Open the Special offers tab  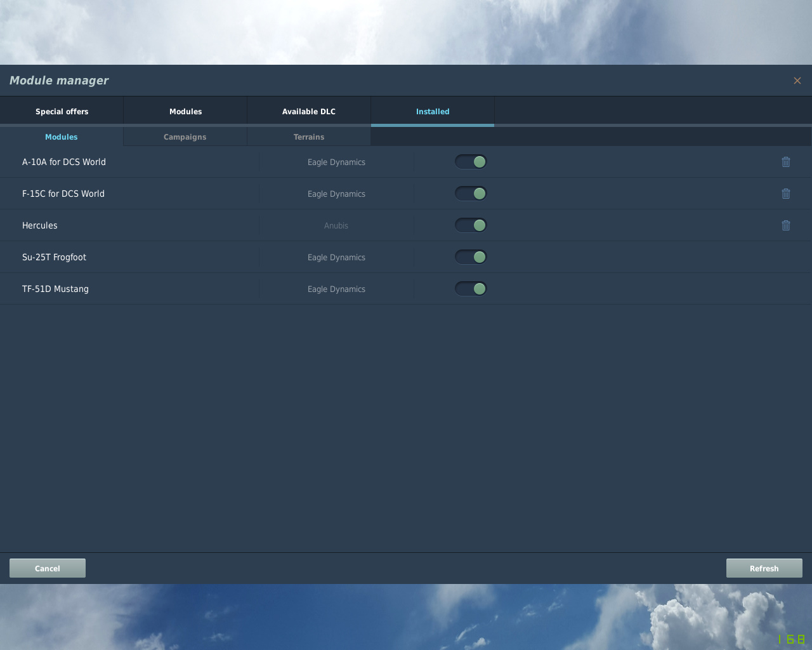pos(62,111)
